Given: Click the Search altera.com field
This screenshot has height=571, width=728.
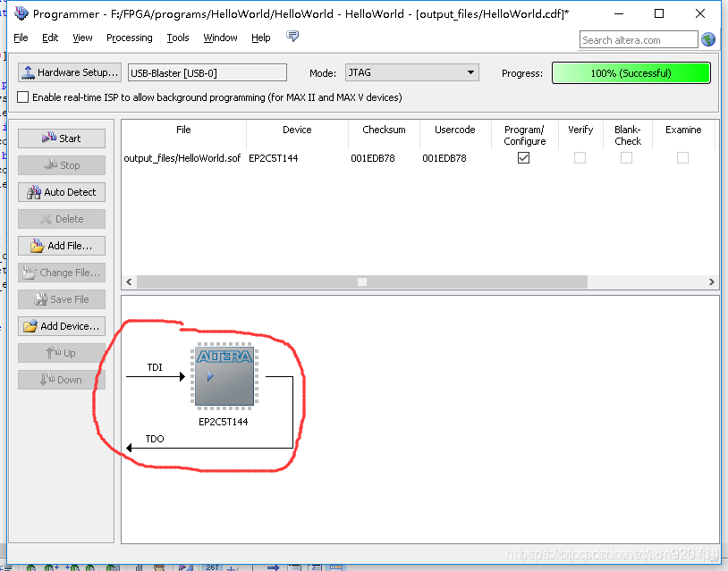Looking at the screenshot, I should click(x=639, y=40).
